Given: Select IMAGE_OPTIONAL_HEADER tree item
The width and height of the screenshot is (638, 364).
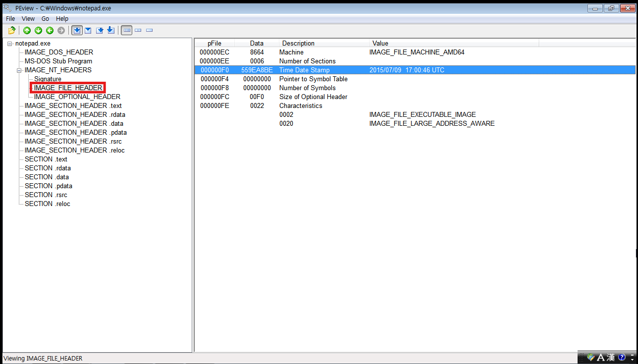Looking at the screenshot, I should (x=77, y=97).
